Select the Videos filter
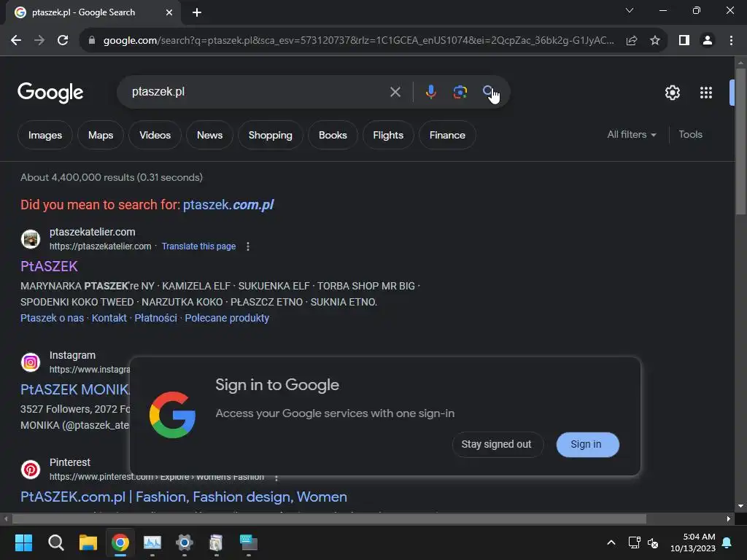747x560 pixels. point(155,135)
